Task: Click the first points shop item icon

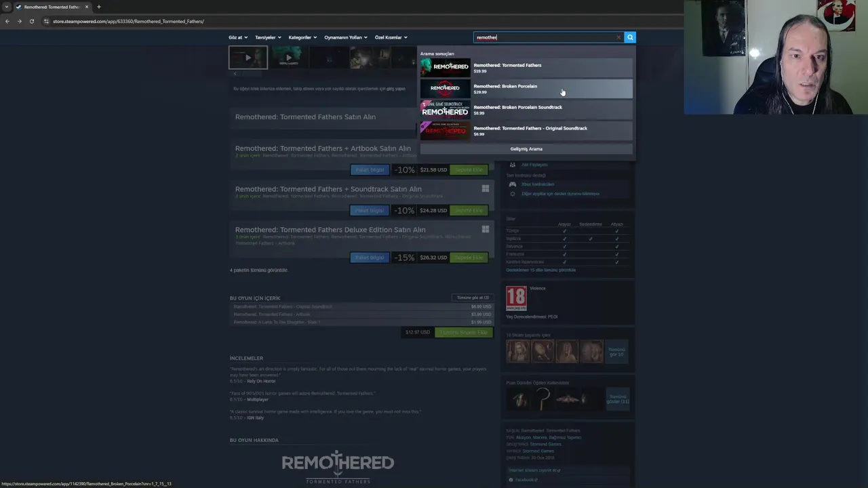Action: 519,399
